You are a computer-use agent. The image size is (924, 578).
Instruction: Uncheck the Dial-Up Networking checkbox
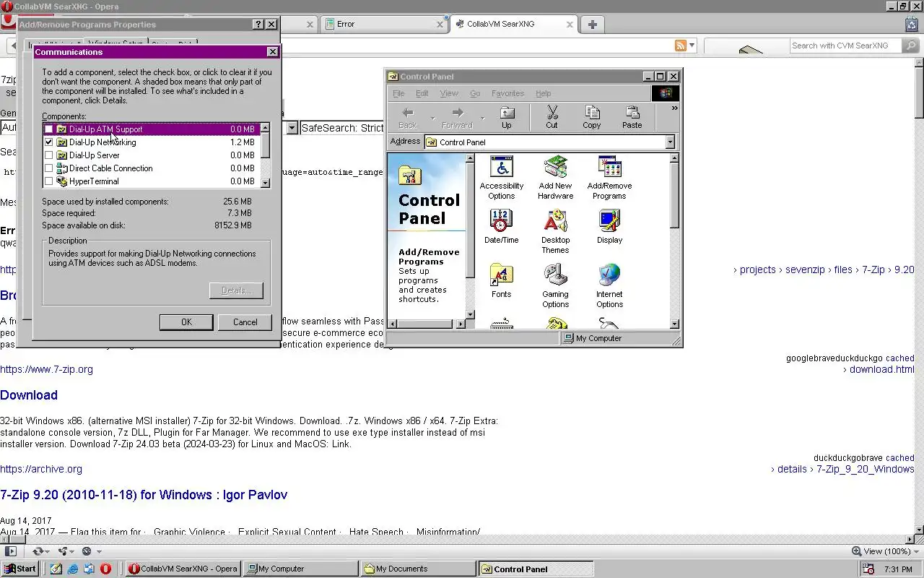pos(49,142)
